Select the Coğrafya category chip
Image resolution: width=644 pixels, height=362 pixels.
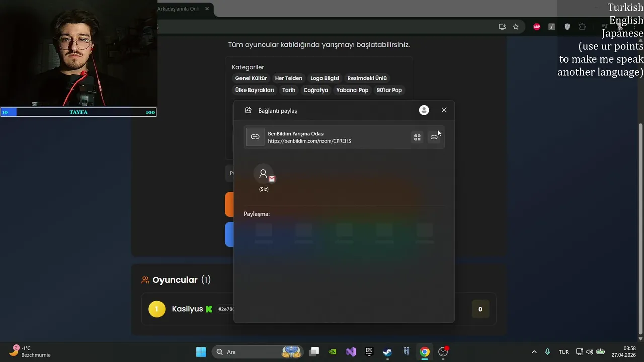pos(316,90)
